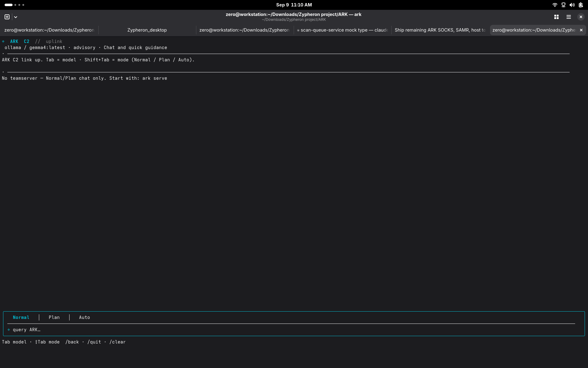Switch to the first zero@workstation tab
Screen dimensions: 588x368
(49, 30)
